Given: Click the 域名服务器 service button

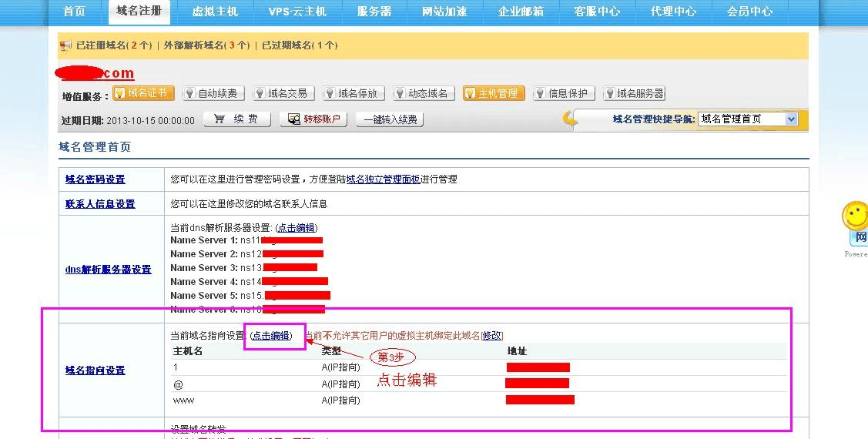Looking at the screenshot, I should tap(634, 93).
